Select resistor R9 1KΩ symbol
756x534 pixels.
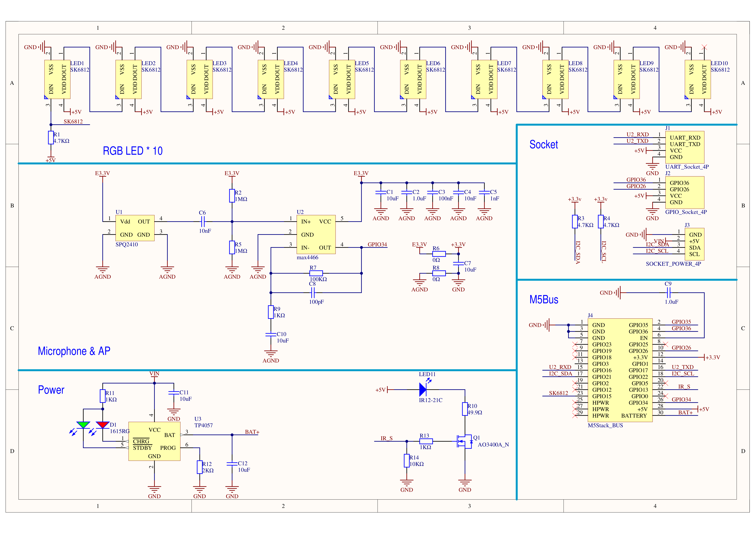(271, 312)
